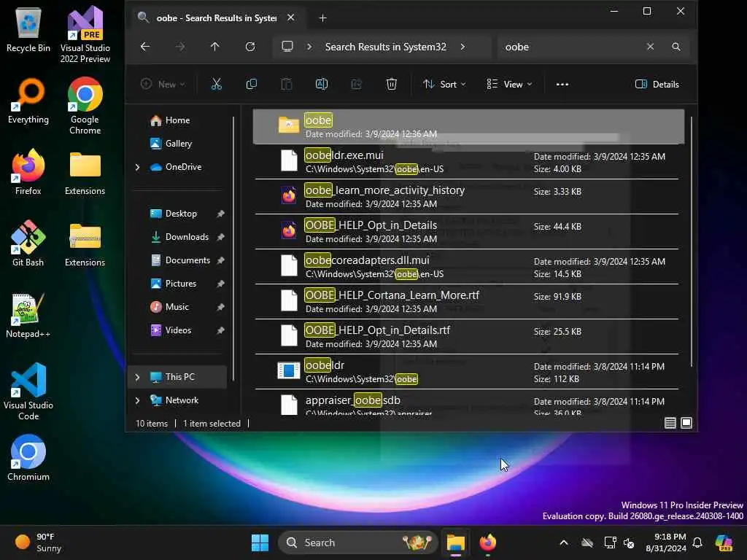Close the oobe search results tab
This screenshot has height=560, width=747.
pyautogui.click(x=290, y=17)
